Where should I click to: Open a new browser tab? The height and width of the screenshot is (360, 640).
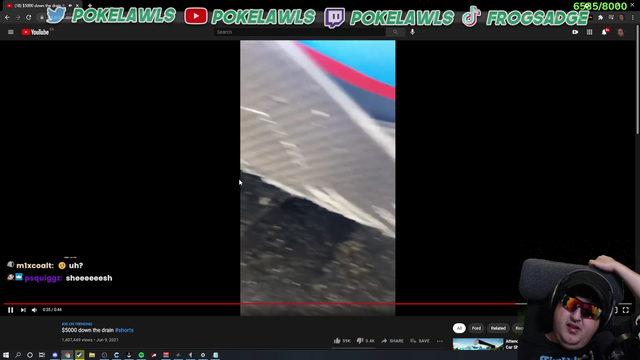coord(89,5)
